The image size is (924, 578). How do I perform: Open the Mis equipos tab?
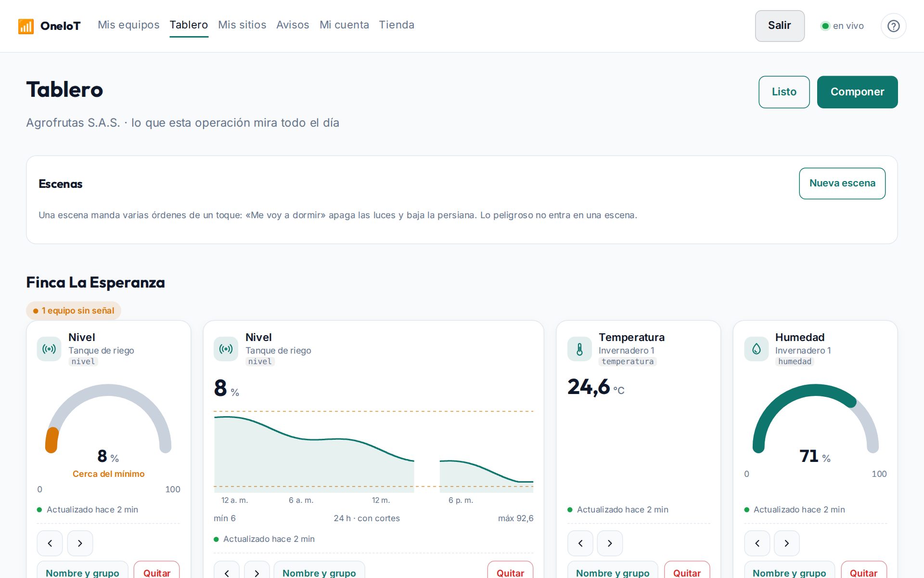tap(128, 25)
